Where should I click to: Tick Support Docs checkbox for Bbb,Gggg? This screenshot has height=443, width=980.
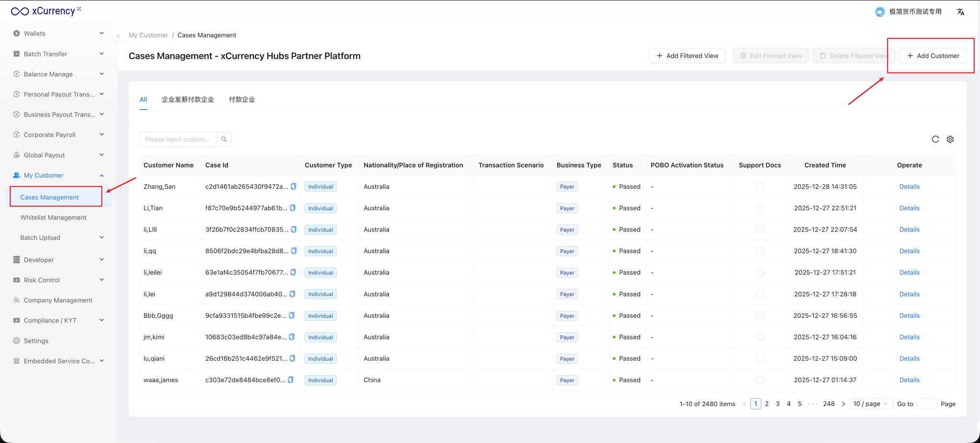[760, 316]
